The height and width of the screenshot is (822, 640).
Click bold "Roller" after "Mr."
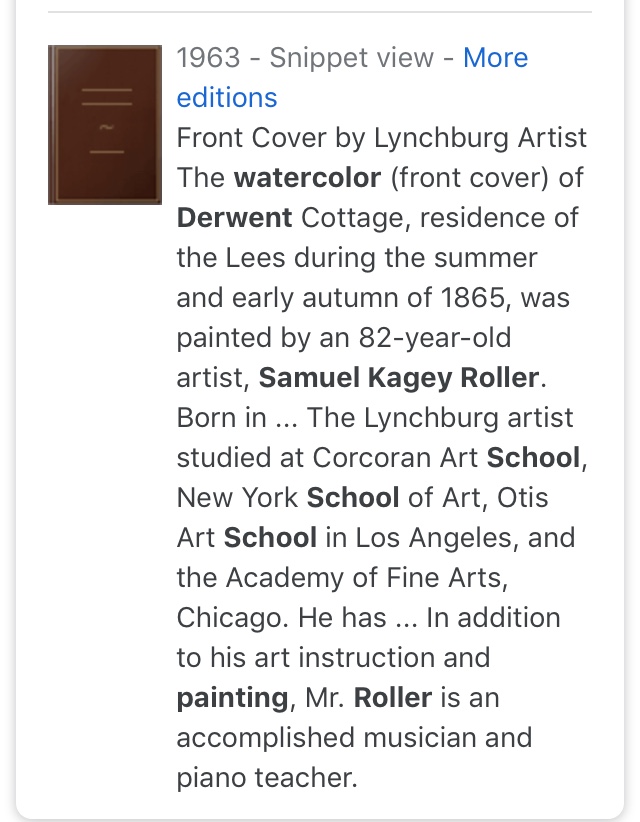coord(392,698)
